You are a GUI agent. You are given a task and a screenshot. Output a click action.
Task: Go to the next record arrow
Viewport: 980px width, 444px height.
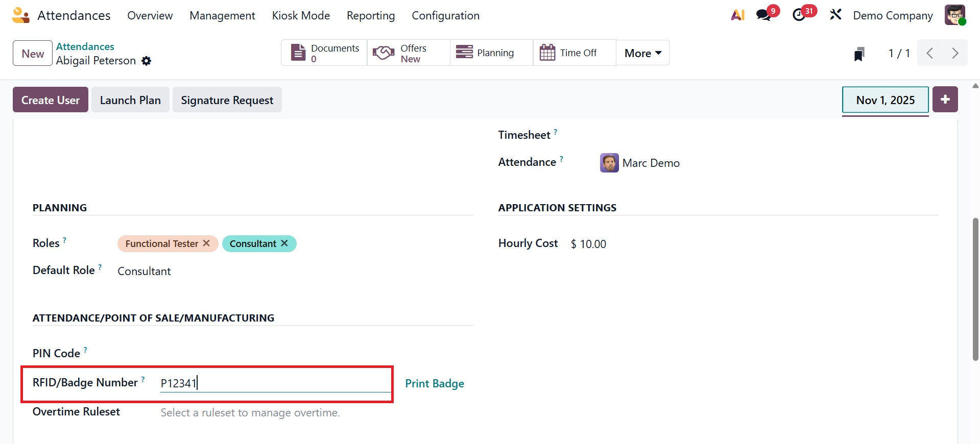[x=954, y=53]
